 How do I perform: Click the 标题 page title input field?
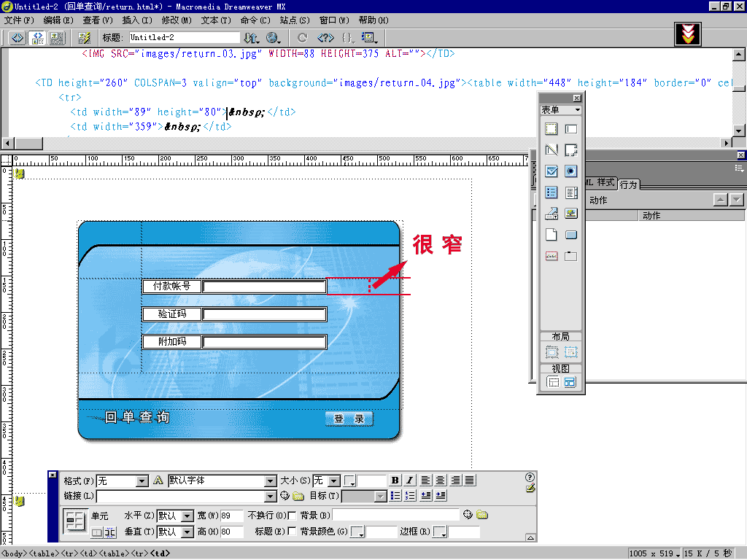click(184, 37)
